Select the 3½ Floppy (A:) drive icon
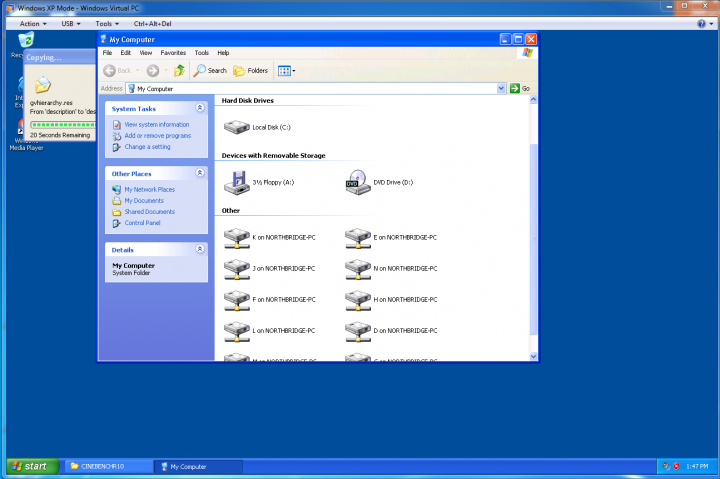The height and width of the screenshot is (479, 720). pyautogui.click(x=236, y=182)
